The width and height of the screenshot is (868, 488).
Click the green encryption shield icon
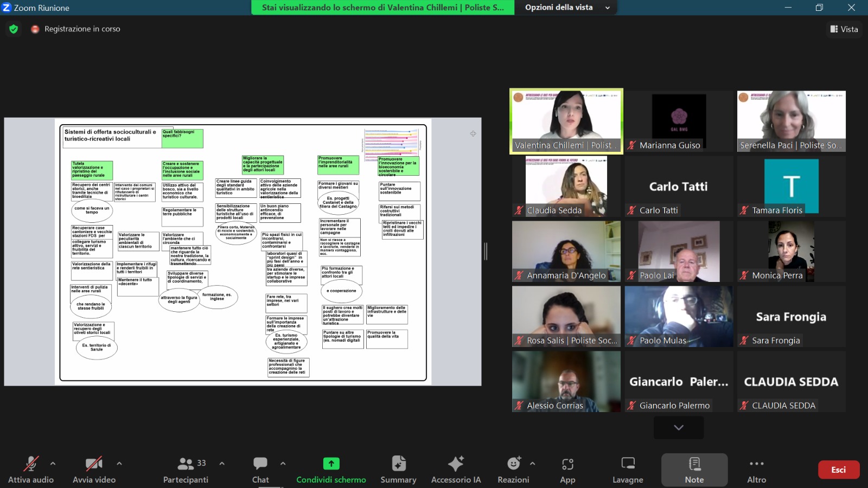click(x=14, y=29)
